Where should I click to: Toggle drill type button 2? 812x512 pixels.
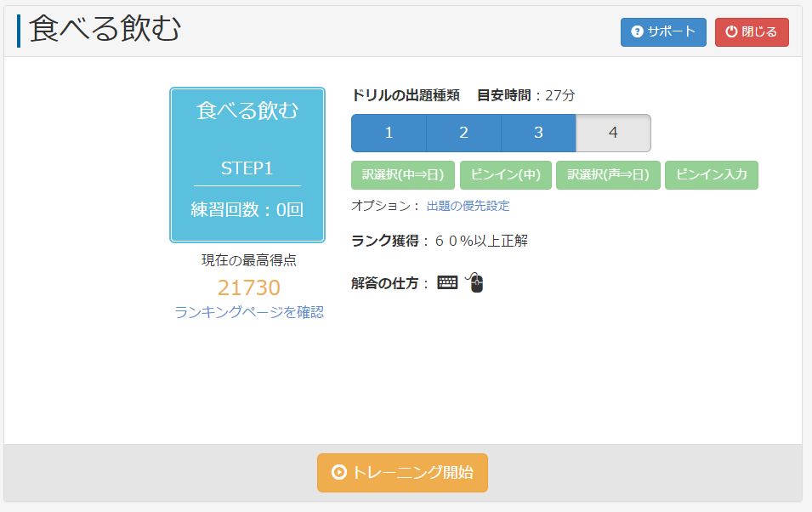(x=463, y=133)
